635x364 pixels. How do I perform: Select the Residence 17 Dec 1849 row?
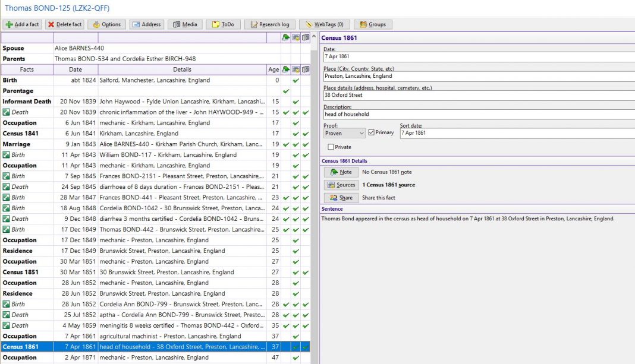tap(156, 251)
